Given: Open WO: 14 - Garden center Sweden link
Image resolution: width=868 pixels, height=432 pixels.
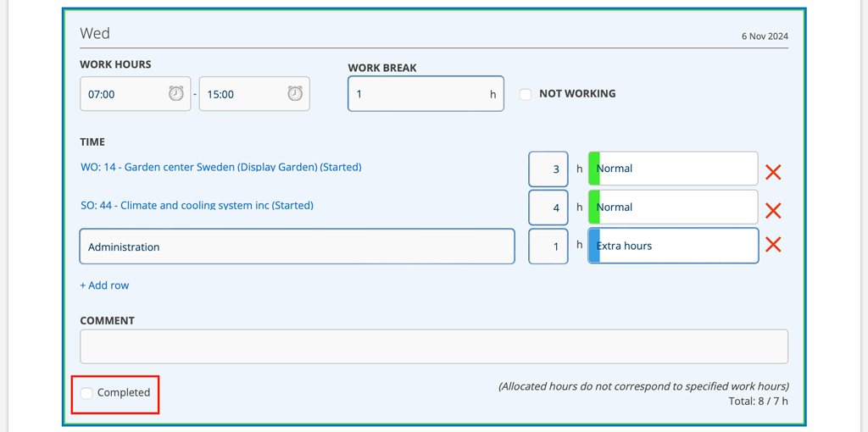Looking at the screenshot, I should tap(220, 167).
